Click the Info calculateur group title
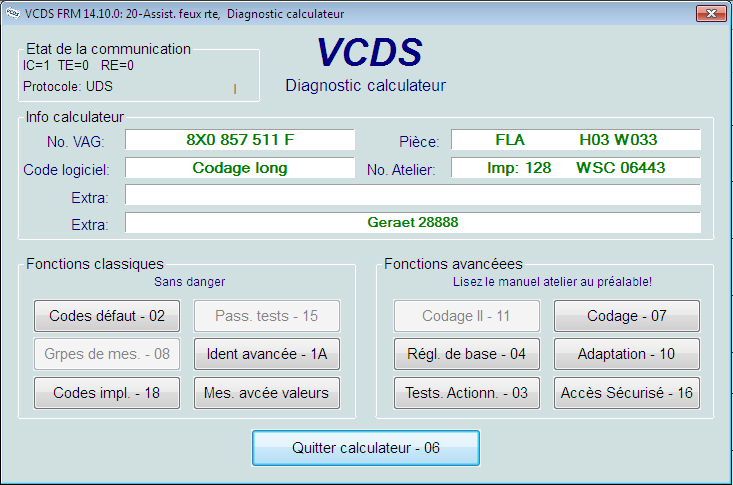 [x=74, y=117]
